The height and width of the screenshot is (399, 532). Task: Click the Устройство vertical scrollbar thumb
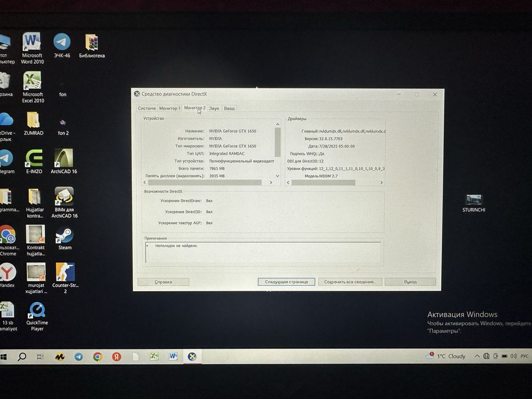pyautogui.click(x=278, y=142)
